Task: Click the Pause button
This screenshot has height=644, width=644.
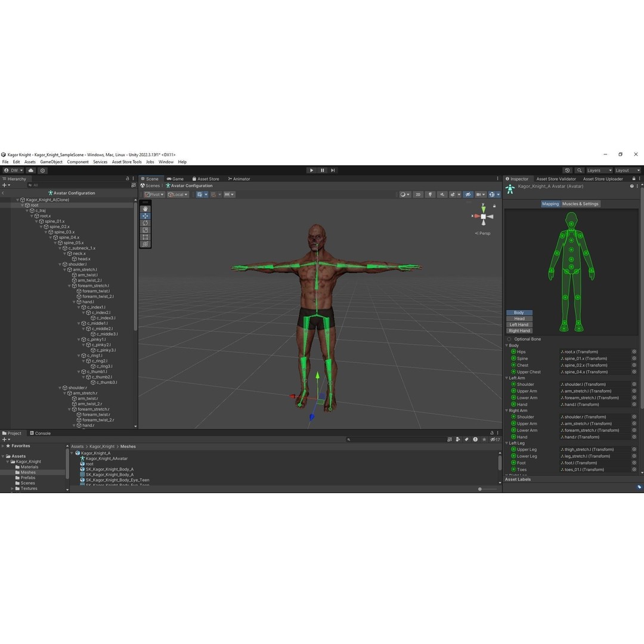Action: point(323,171)
